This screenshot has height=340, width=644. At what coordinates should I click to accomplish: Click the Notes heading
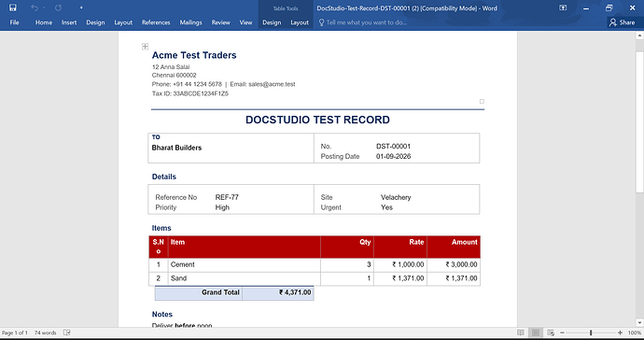(162, 314)
